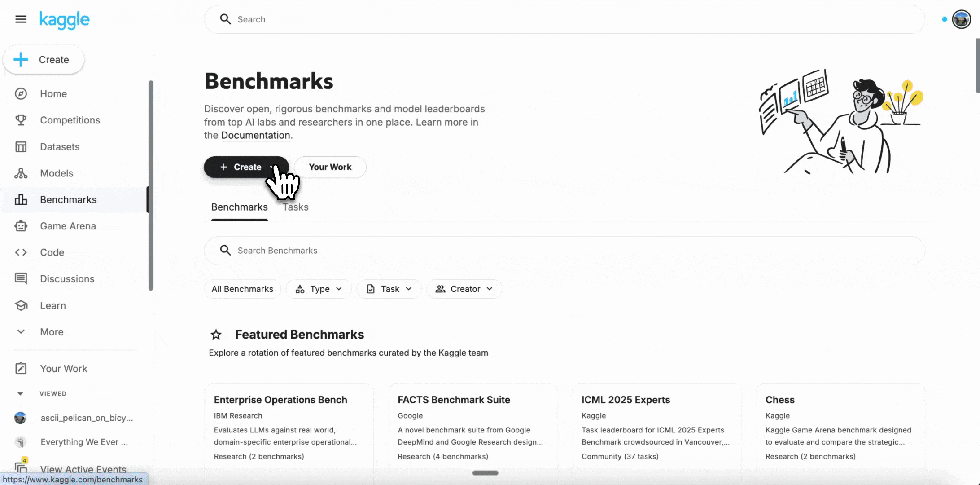Expand the Creator filter dropdown
Screen dimensions: 980x485
pyautogui.click(x=464, y=289)
